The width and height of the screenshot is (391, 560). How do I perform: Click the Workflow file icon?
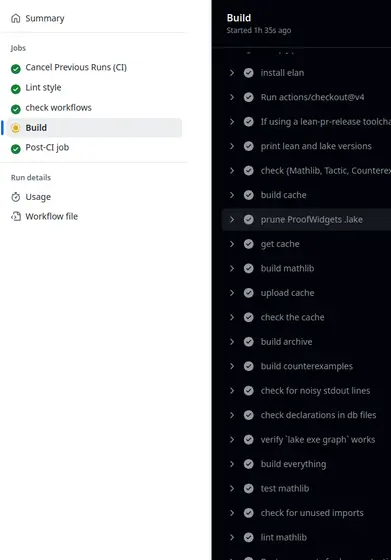point(16,216)
